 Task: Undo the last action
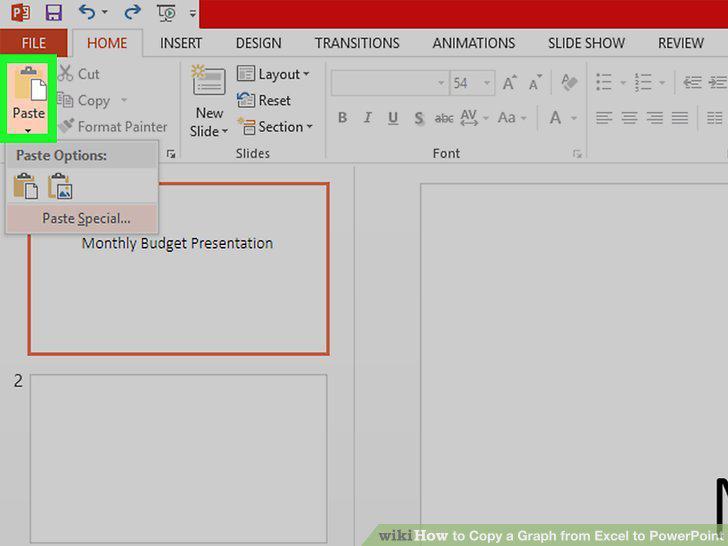coord(87,12)
